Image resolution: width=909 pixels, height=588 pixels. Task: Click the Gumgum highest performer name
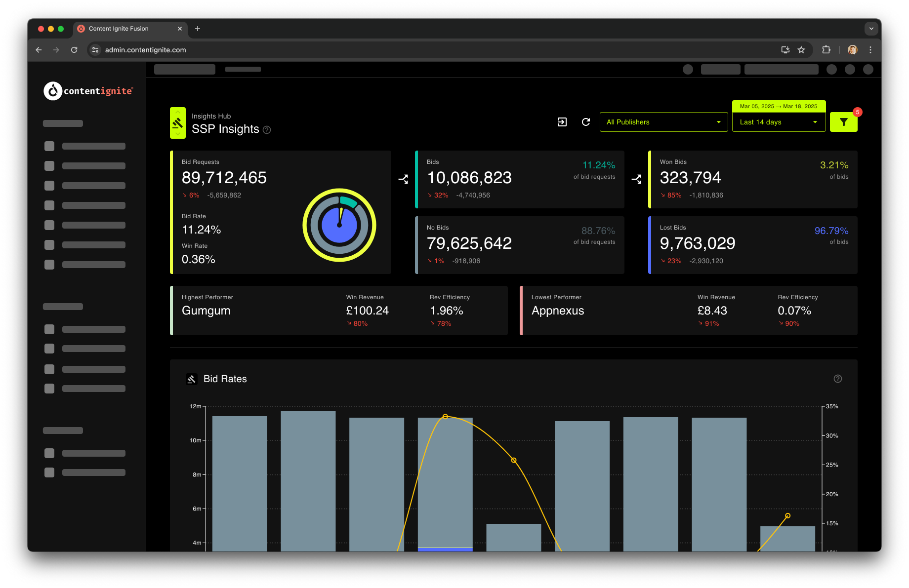[206, 311]
